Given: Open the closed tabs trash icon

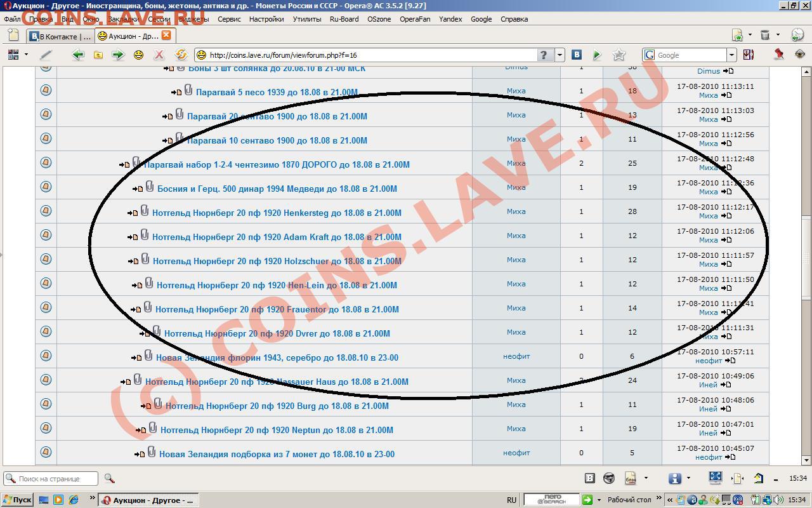Looking at the screenshot, I should tap(765, 36).
